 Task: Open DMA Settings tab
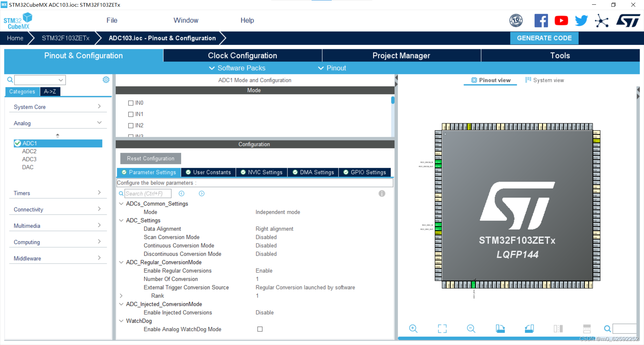tap(313, 172)
